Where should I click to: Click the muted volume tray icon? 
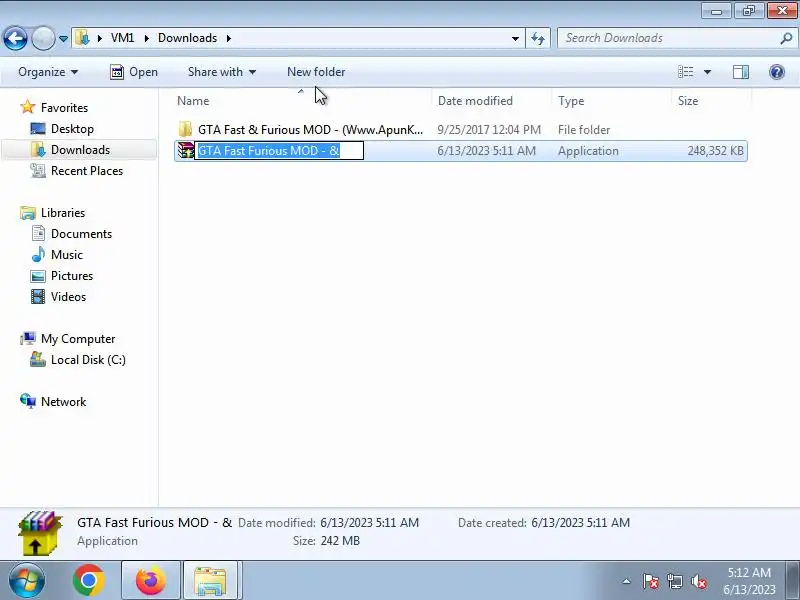pos(699,581)
